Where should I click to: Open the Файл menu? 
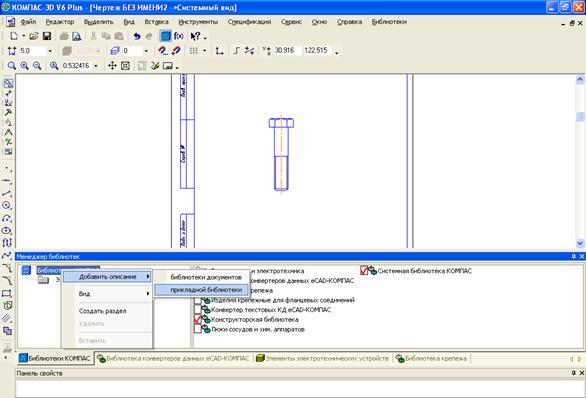click(28, 22)
